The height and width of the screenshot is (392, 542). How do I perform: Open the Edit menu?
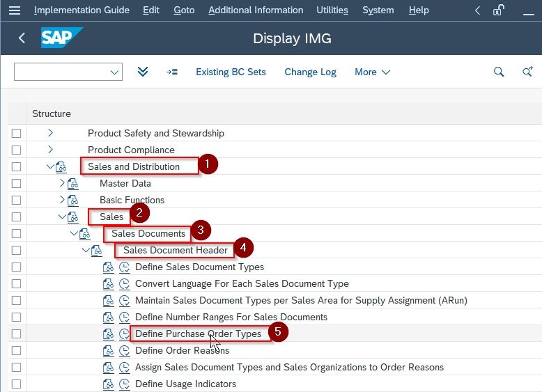pos(151,10)
